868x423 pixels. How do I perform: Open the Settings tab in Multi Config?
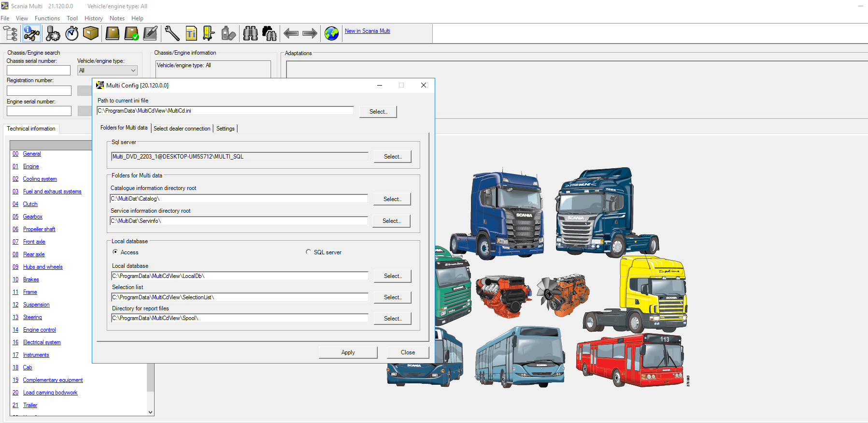tap(225, 129)
